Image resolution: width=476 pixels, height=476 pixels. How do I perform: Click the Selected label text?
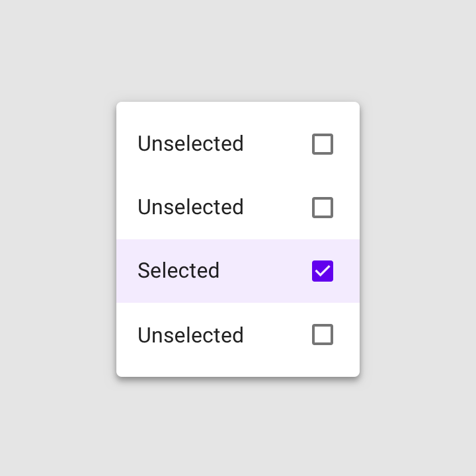pyautogui.click(x=178, y=270)
